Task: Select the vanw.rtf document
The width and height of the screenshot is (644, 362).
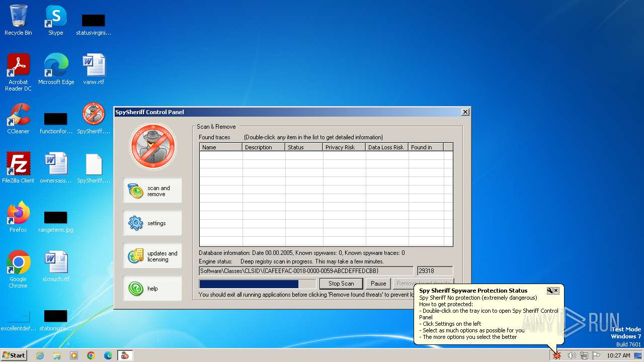Action: (x=94, y=69)
